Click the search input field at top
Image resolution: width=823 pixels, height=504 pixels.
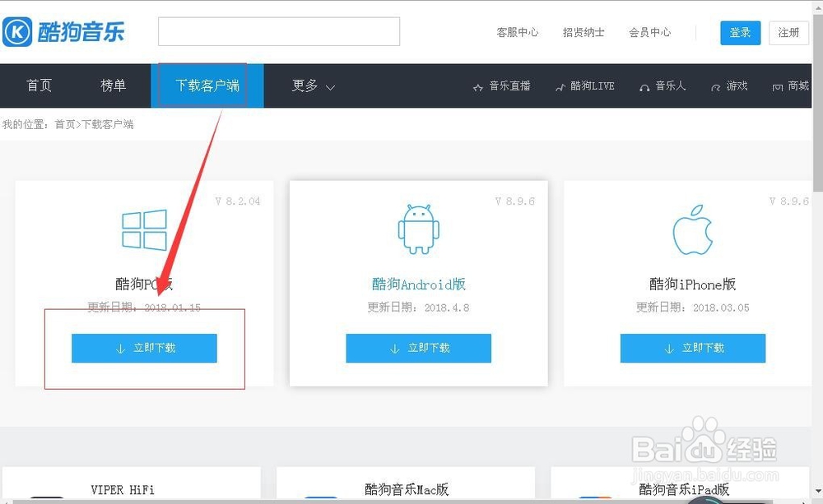tap(279, 31)
